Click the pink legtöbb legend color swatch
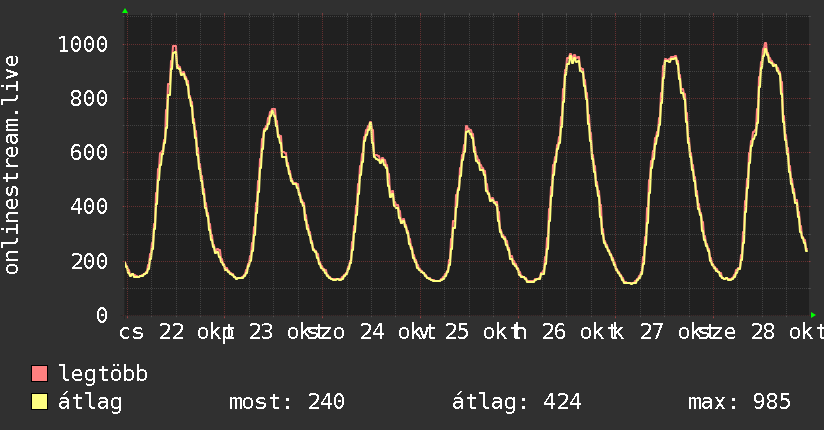 coord(39,373)
